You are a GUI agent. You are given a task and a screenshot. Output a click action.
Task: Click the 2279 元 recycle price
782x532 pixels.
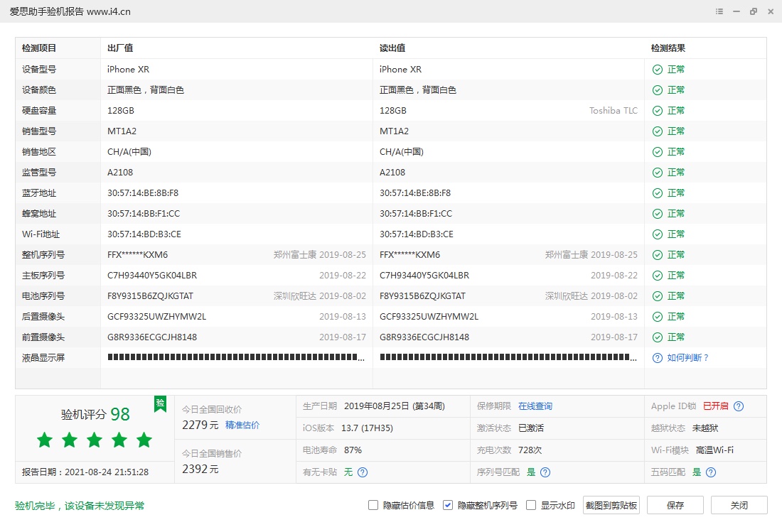coord(200,425)
